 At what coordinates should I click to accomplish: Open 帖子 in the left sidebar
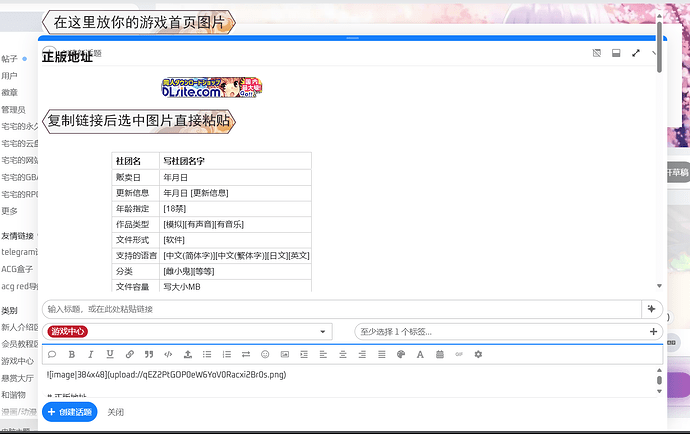[x=9, y=59]
